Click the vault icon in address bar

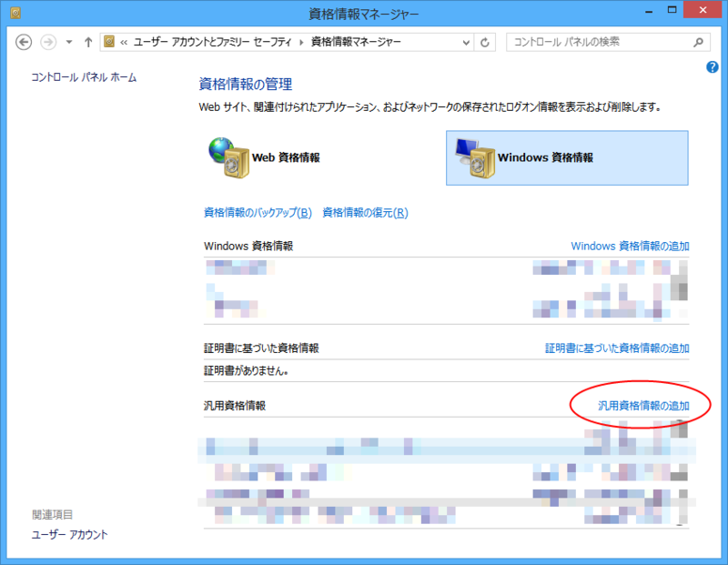[109, 42]
